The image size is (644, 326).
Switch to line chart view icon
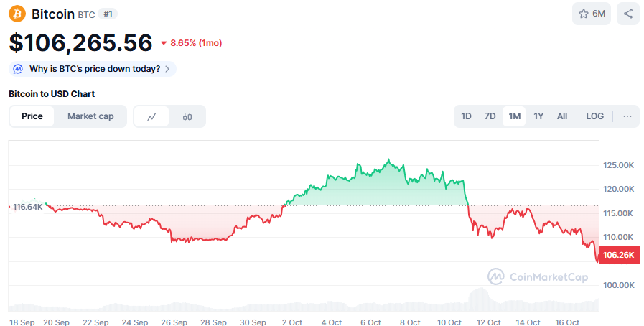151,116
